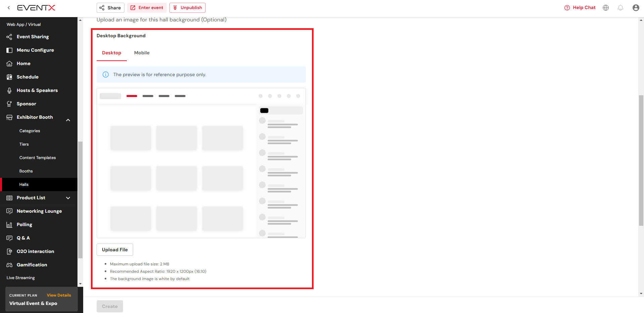
Task: Click the Unpublish button
Action: click(x=187, y=8)
